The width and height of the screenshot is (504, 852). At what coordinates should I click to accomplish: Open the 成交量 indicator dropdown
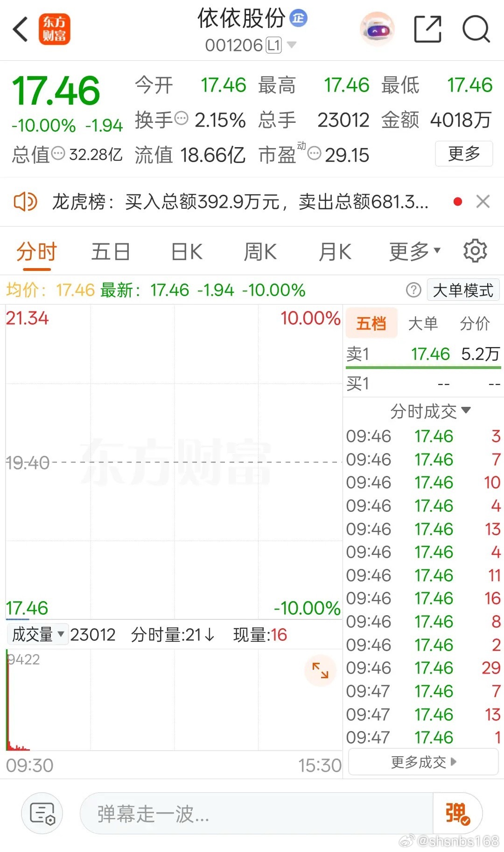(38, 634)
